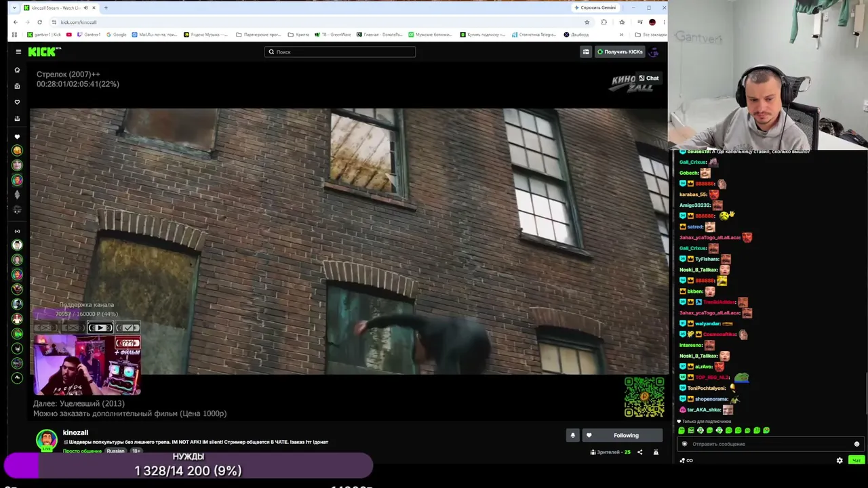868x488 pixels.
Task: Open Browse icon in Kick sidebar
Action: [x=18, y=86]
